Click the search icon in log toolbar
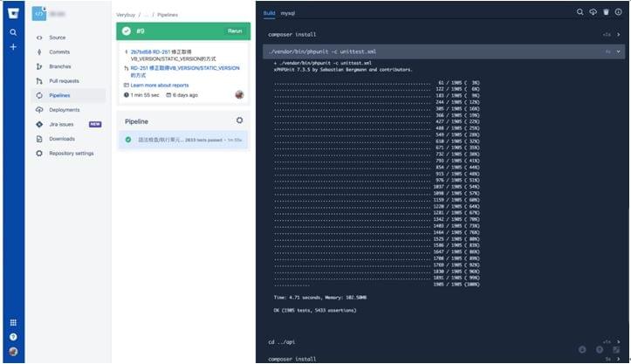 coord(580,12)
